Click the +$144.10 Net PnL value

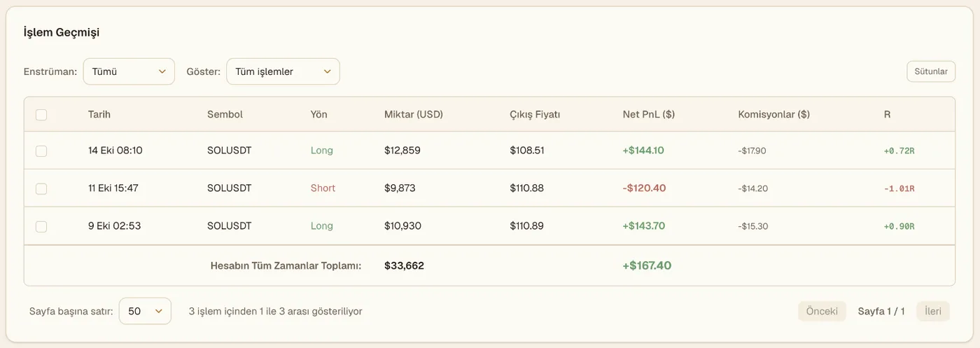pos(643,151)
